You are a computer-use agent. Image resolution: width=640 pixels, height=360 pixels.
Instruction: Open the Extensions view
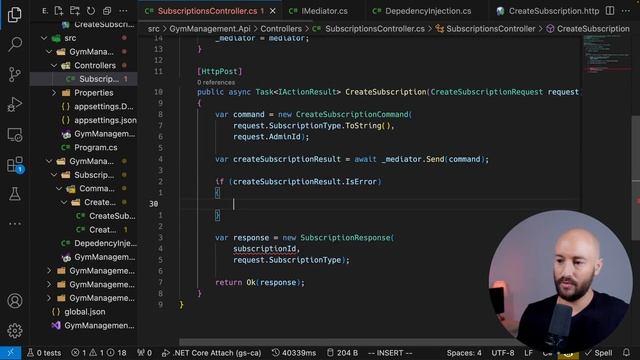click(x=15, y=164)
